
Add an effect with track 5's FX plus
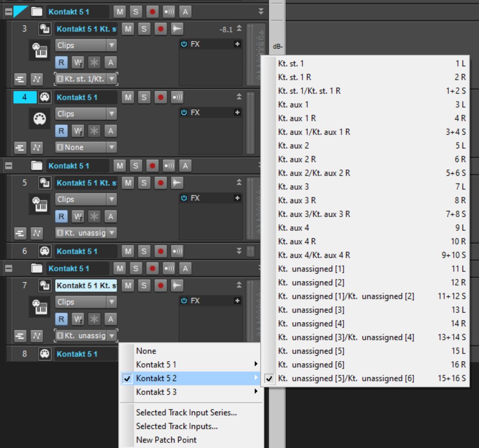point(237,198)
